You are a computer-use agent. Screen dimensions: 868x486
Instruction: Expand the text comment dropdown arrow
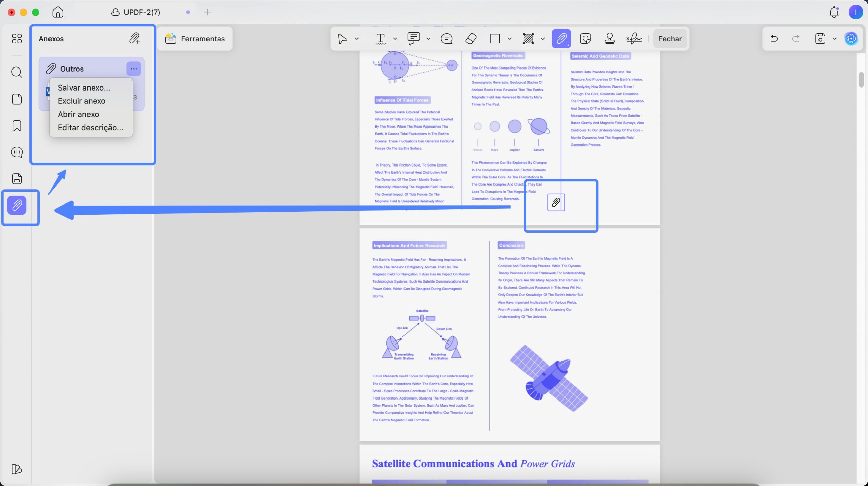coord(428,39)
